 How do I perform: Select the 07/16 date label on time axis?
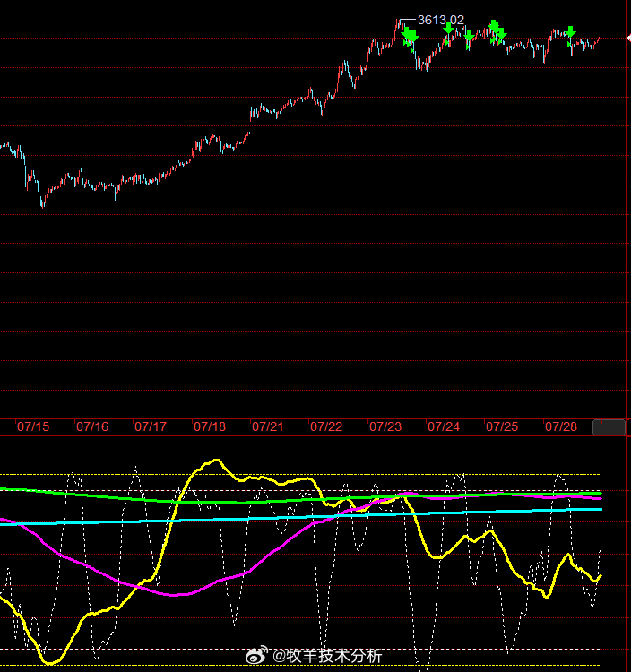pyautogui.click(x=92, y=426)
